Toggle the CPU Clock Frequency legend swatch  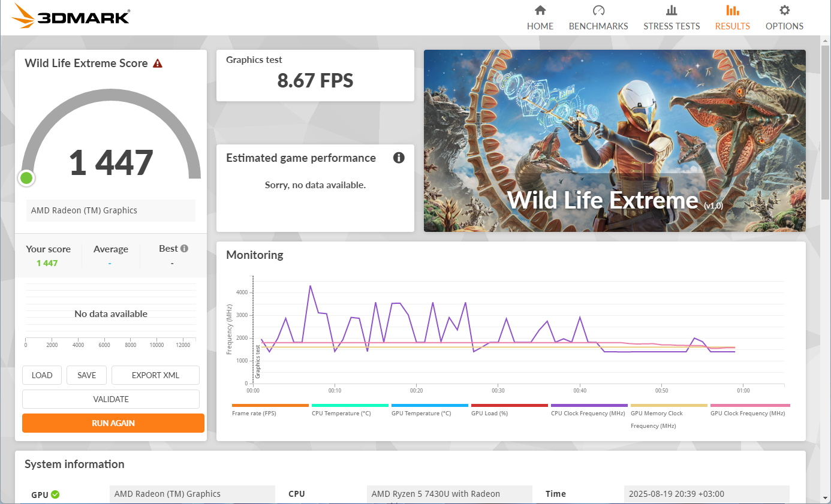[x=589, y=406]
